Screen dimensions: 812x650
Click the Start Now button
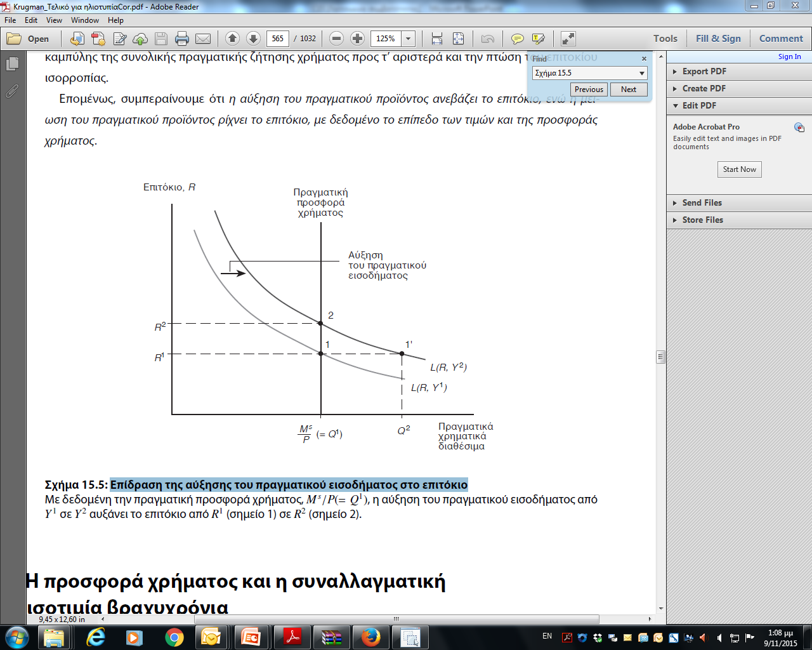pos(739,169)
